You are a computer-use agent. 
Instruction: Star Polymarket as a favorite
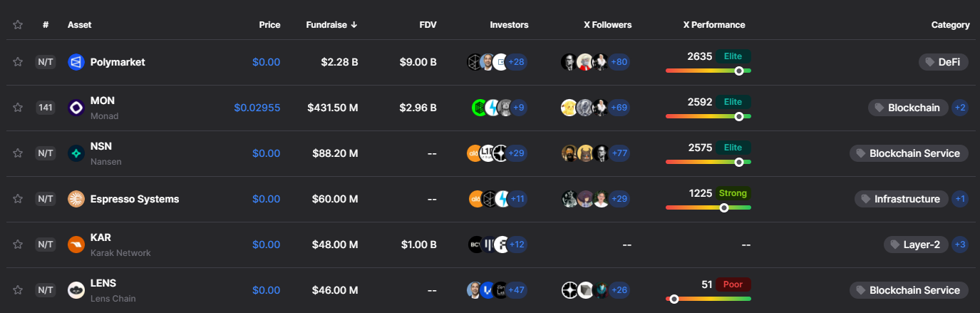tap(18, 62)
